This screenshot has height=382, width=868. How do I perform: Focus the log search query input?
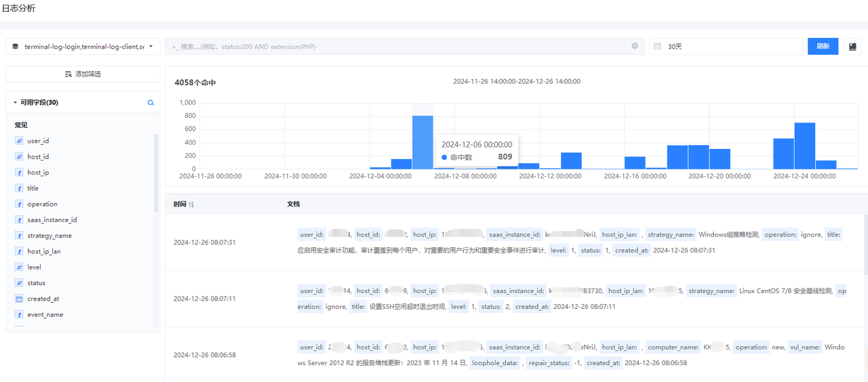(x=400, y=47)
